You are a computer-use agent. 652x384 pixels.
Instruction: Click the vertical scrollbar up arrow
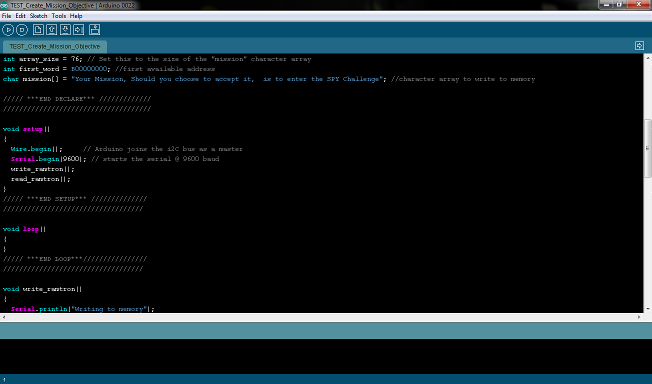[648, 58]
